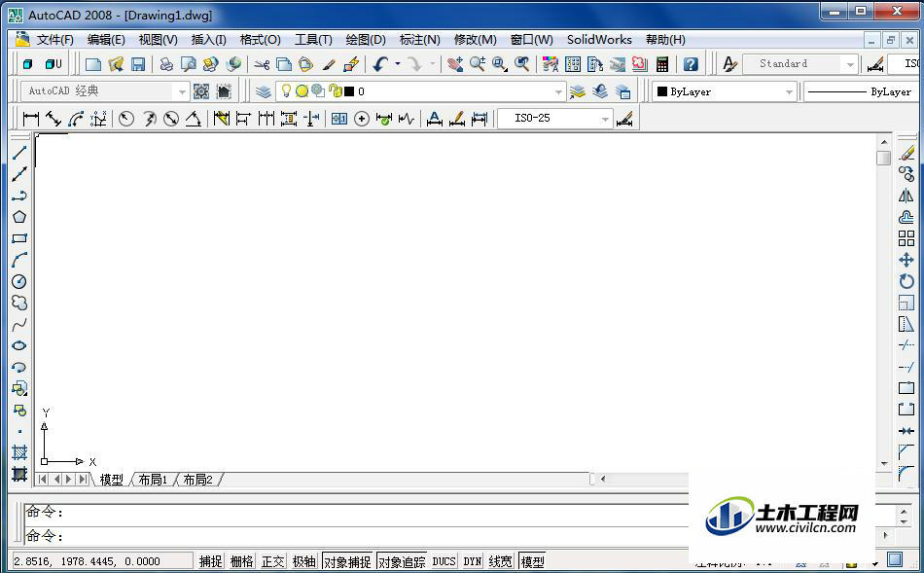Select the Circle draw tool
This screenshot has height=573, width=924.
pyautogui.click(x=19, y=281)
